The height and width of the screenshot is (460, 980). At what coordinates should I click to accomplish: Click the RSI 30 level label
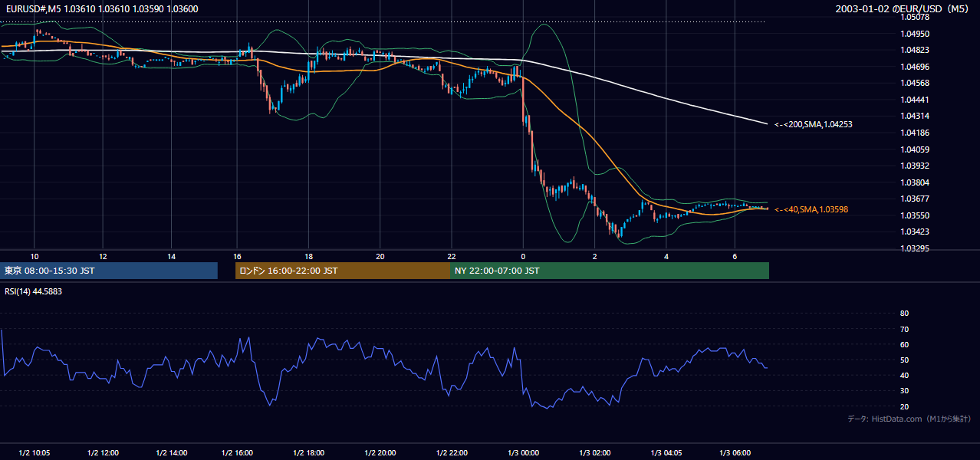click(x=904, y=390)
